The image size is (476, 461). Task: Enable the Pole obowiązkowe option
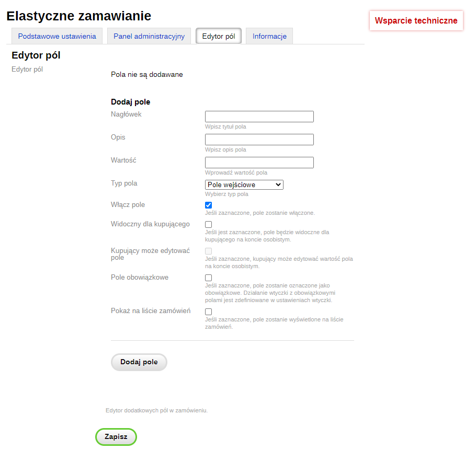(x=208, y=278)
